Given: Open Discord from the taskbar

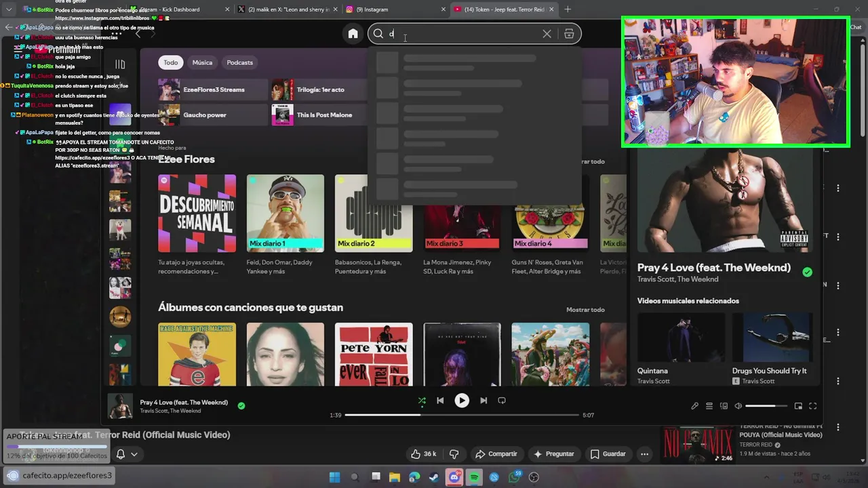Looking at the screenshot, I should click(x=454, y=477).
